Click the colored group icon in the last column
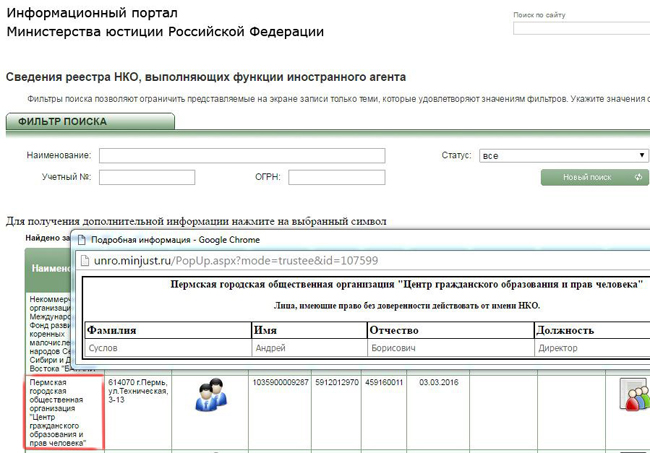Image resolution: width=650 pixels, height=453 pixels. pyautogui.click(x=634, y=395)
